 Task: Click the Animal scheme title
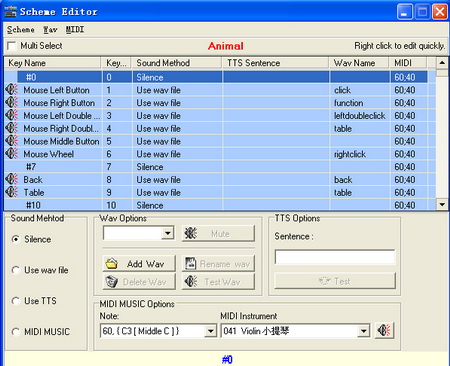click(226, 46)
